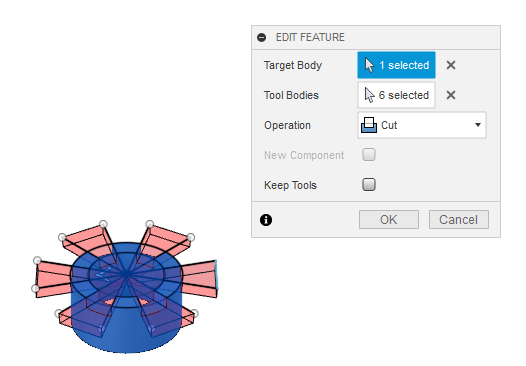Screen dimensions: 526x366
Task: Expand the Cut operation combo box
Action: [422, 125]
